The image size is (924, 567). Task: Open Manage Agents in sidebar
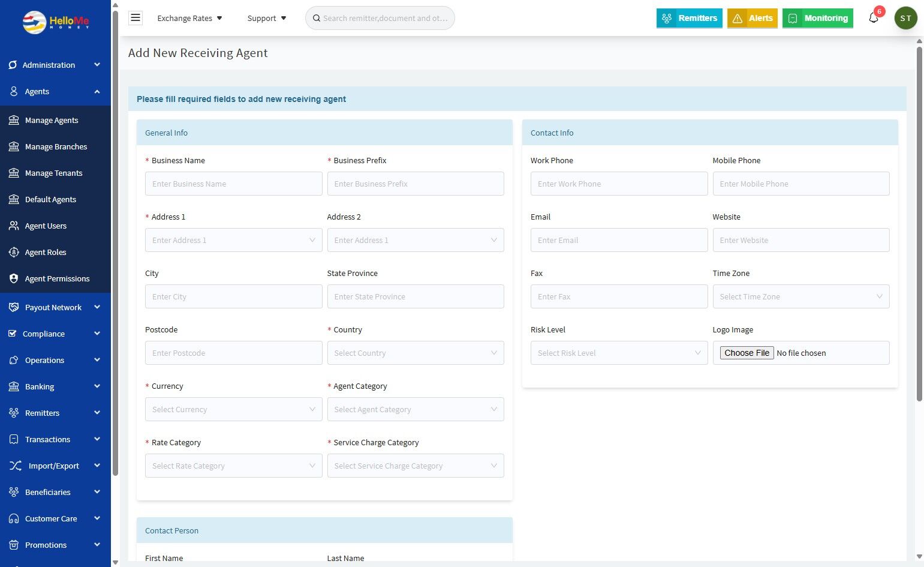(55, 120)
